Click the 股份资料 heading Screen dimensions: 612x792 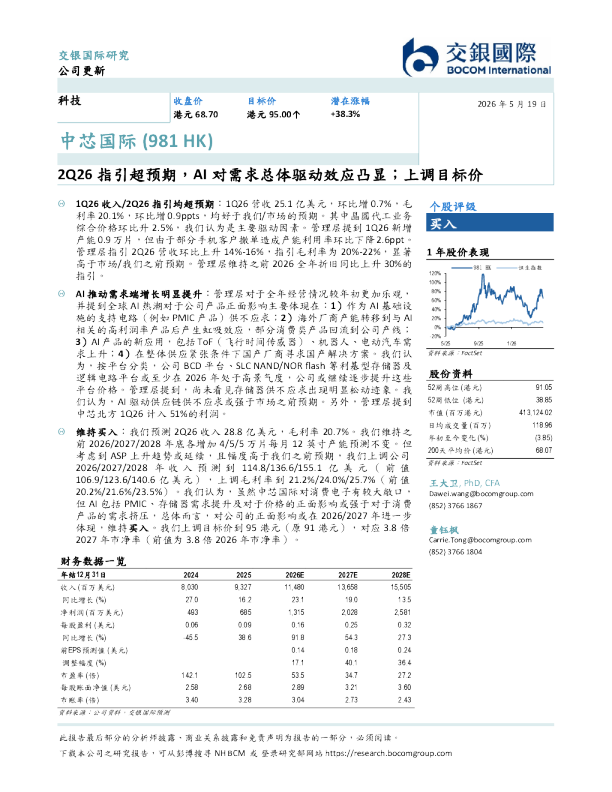(x=450, y=373)
